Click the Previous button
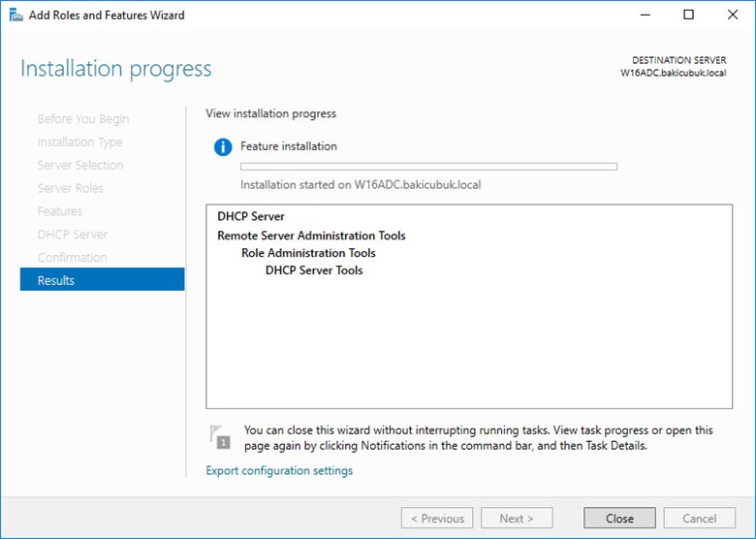Screen dimensions: 756x539 pos(437,519)
